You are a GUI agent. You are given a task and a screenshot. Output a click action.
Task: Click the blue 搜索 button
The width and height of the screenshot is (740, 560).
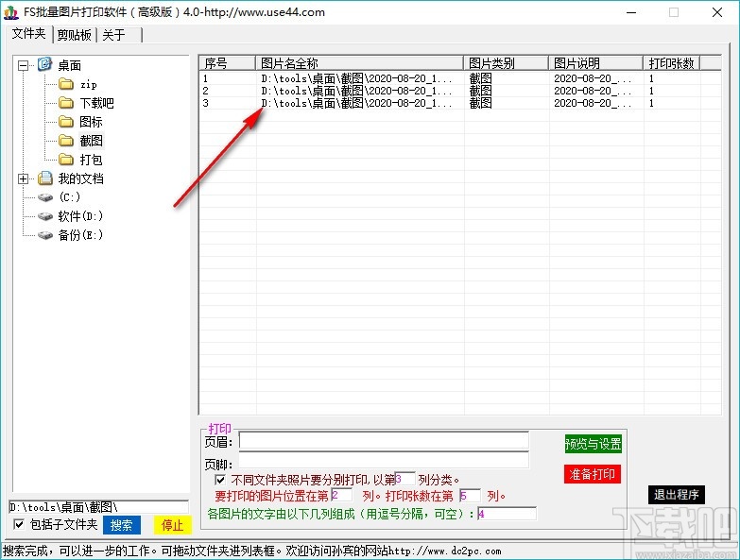[x=122, y=525]
